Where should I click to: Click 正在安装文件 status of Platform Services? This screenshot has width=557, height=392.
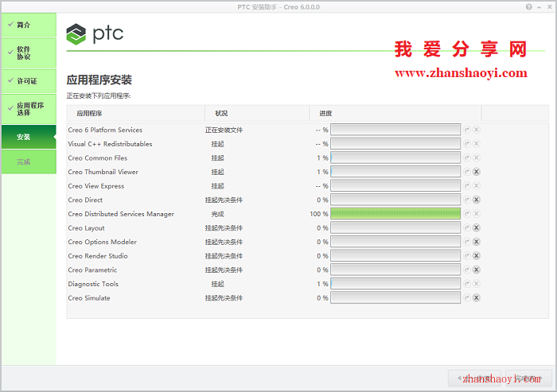coord(224,130)
